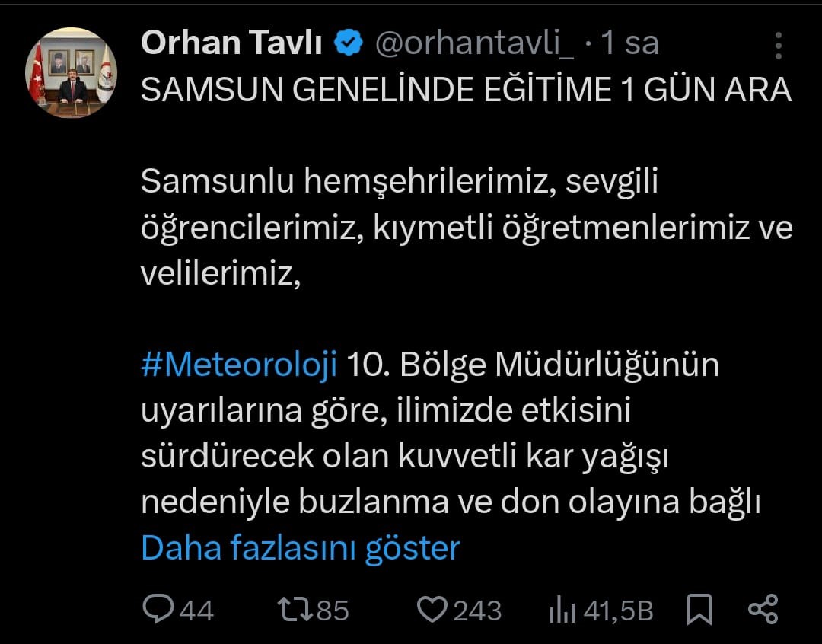Click the display name Orhan Tavlı
The height and width of the screenshot is (644, 822).
tap(234, 43)
